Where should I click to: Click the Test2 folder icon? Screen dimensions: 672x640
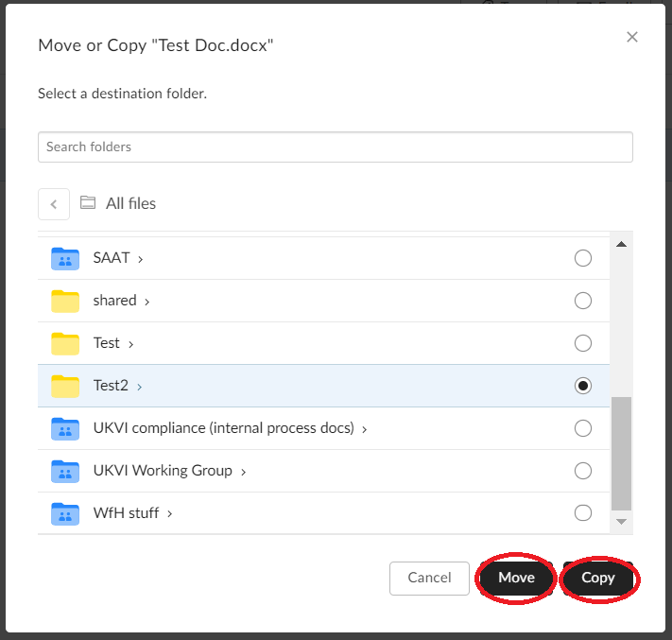coord(65,386)
